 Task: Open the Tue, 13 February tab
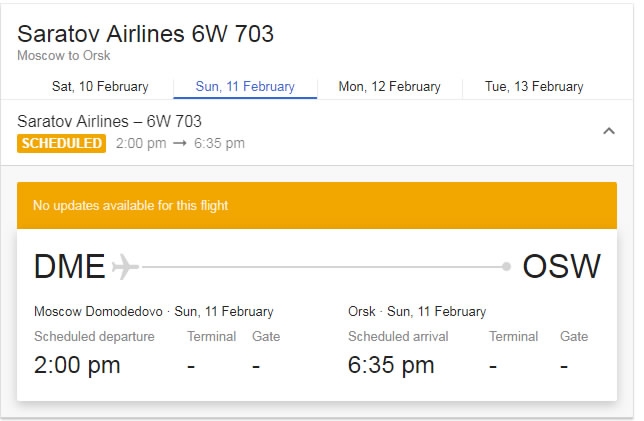pyautogui.click(x=534, y=87)
